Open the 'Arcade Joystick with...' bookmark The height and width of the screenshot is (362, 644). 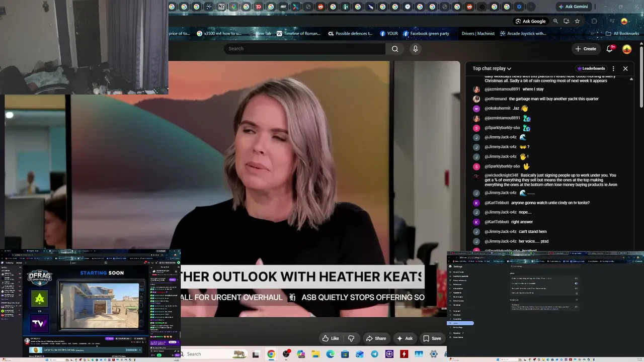click(523, 34)
